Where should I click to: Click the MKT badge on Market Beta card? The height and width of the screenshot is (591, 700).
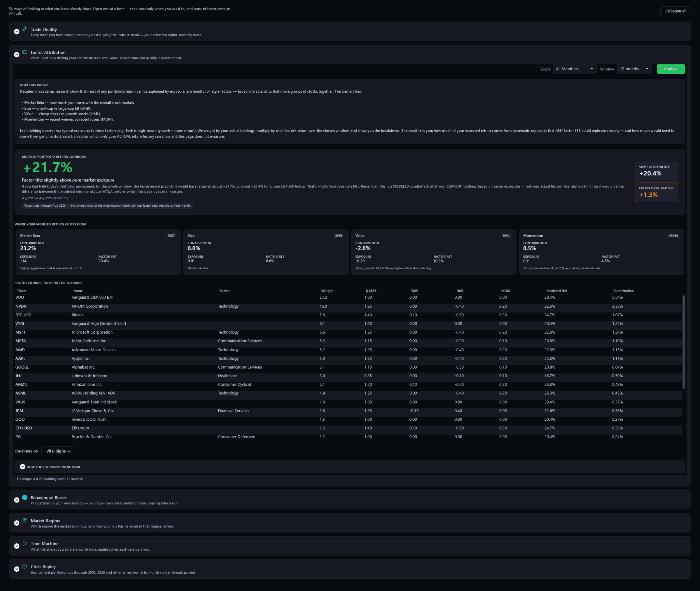point(171,236)
